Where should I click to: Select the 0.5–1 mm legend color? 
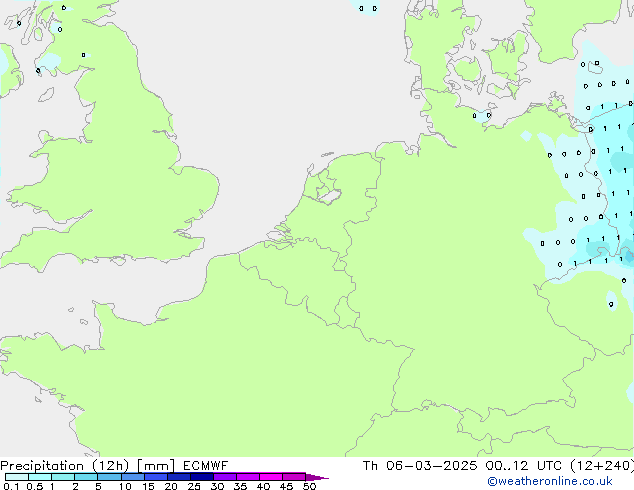pos(40,477)
